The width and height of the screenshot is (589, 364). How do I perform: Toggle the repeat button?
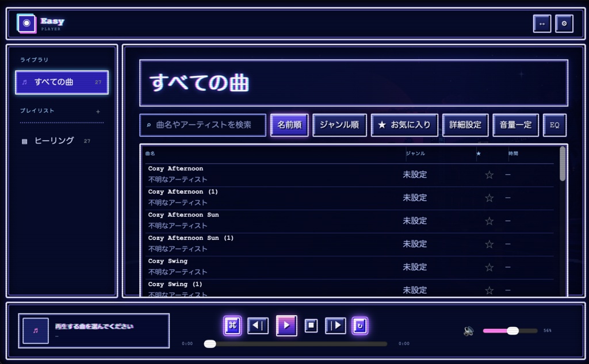(x=360, y=325)
